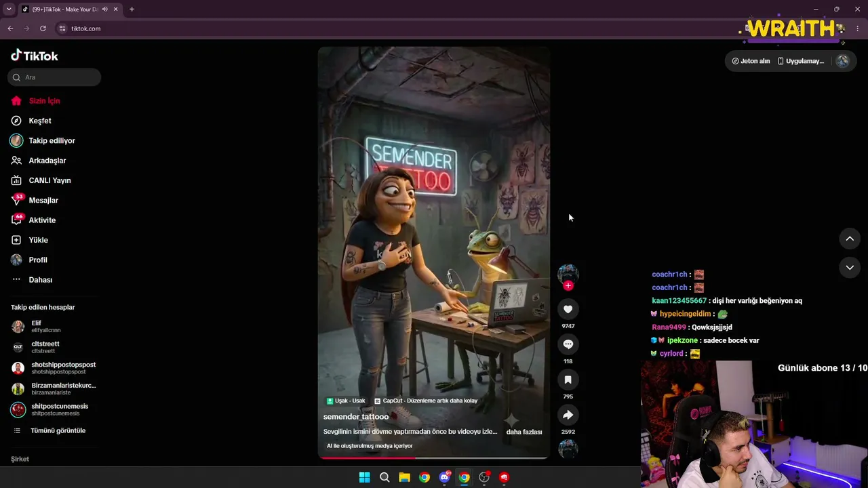This screenshot has height=488, width=868.
Task: Open Birzamanlaristekurc... followed account
Action: 54,389
